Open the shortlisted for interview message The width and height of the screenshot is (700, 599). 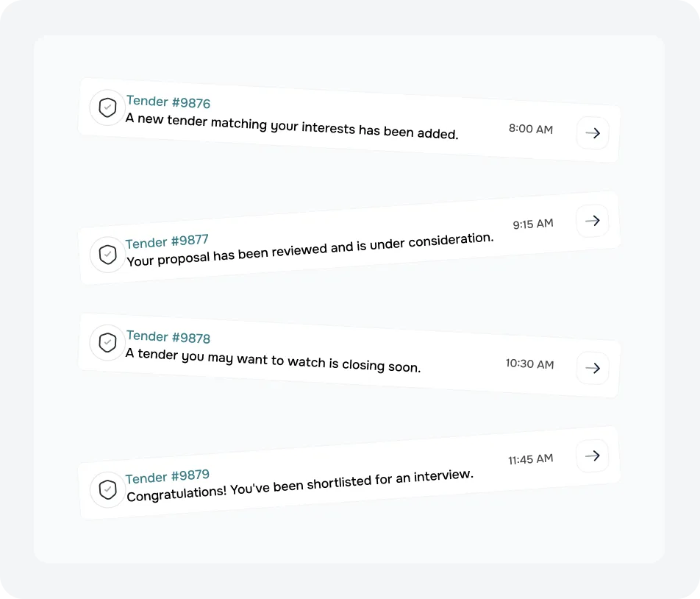tap(300, 486)
